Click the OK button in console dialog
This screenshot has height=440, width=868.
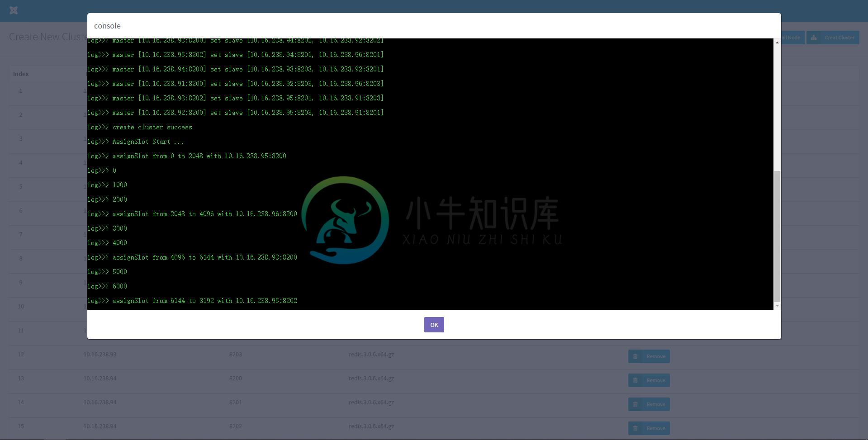434,325
